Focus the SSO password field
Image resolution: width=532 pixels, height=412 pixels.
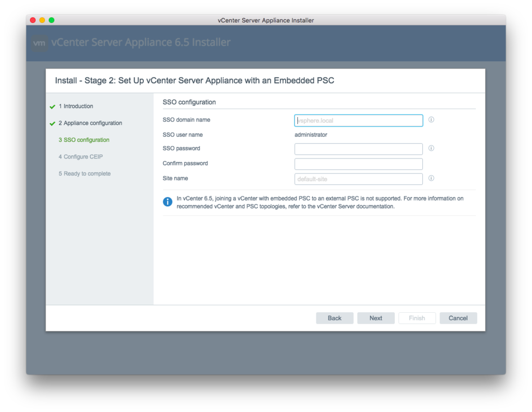358,149
